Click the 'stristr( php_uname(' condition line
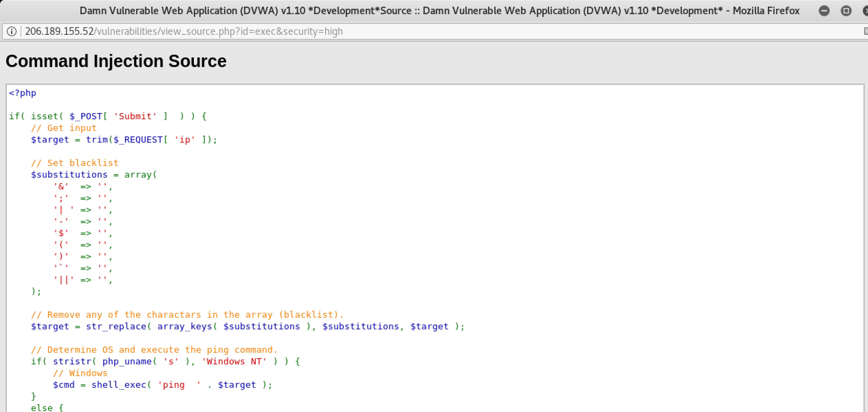Viewport: 868px width, 412px height. (165, 361)
